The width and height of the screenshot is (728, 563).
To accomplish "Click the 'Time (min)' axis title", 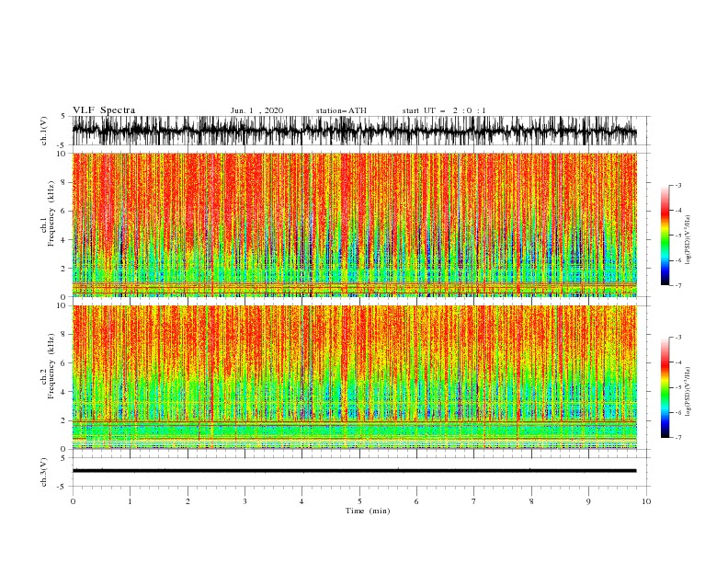I will tap(368, 511).
